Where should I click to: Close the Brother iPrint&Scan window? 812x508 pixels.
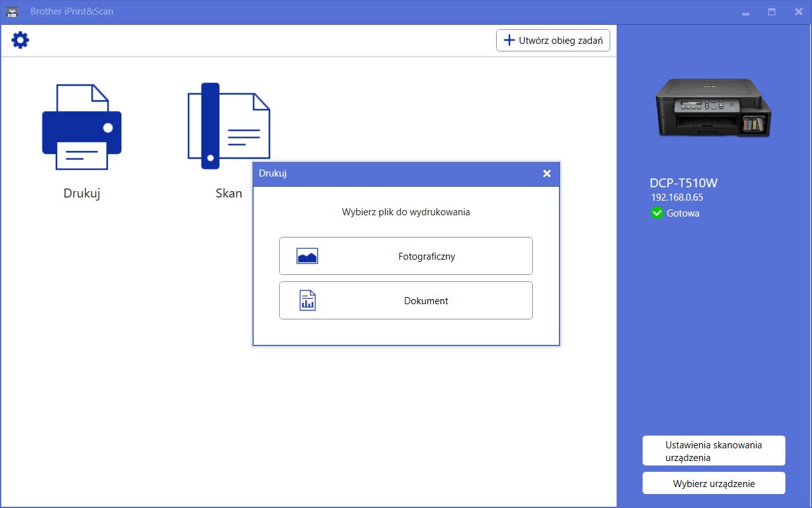[x=799, y=12]
